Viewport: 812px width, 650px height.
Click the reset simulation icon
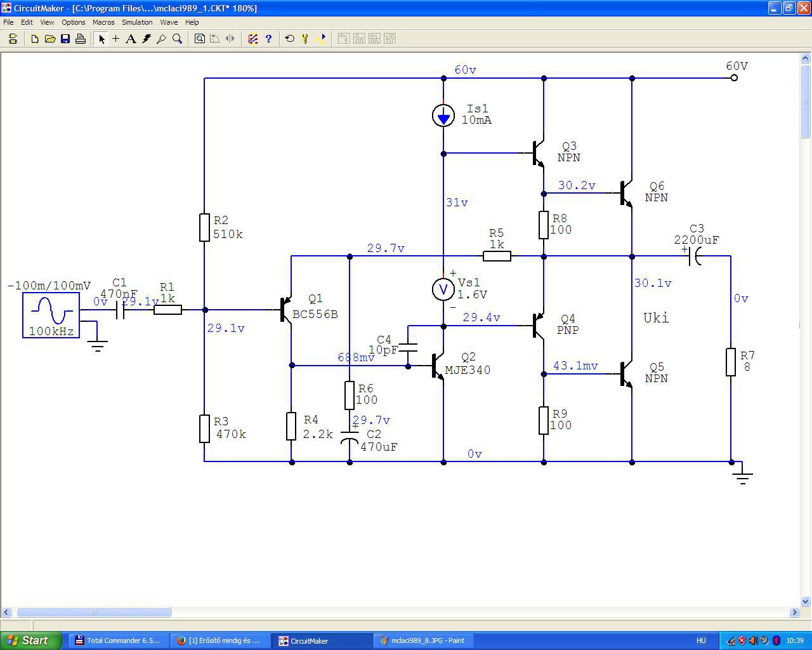tap(290, 39)
